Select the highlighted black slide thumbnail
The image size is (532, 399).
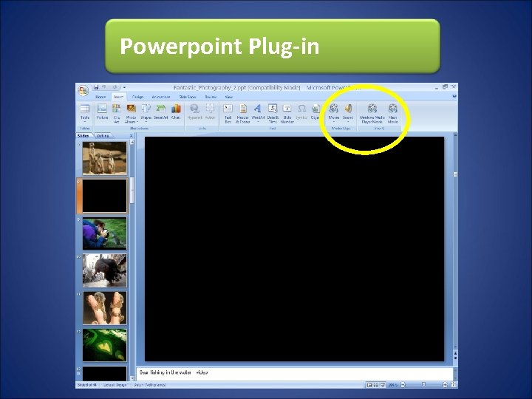pyautogui.click(x=104, y=196)
